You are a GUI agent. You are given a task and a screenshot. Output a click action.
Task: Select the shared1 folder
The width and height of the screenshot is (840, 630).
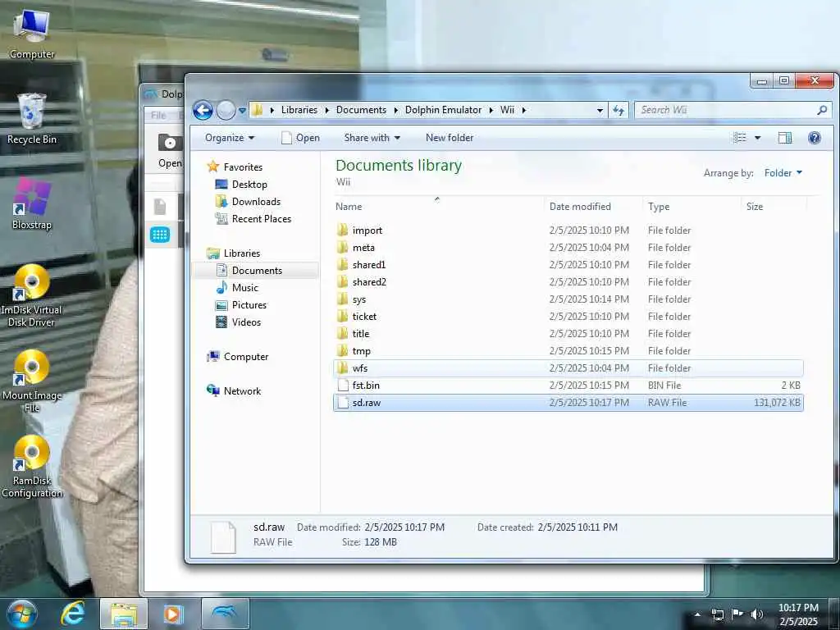pyautogui.click(x=568, y=265)
